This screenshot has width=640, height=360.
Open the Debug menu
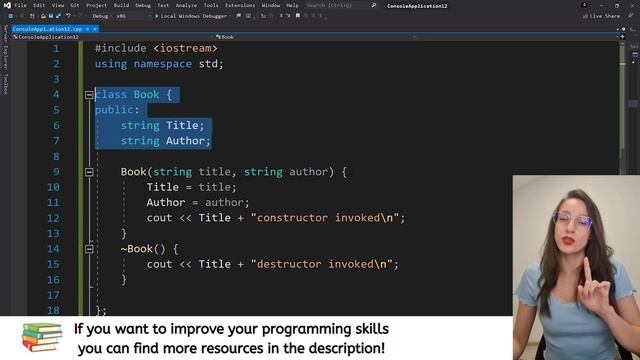[x=143, y=5]
